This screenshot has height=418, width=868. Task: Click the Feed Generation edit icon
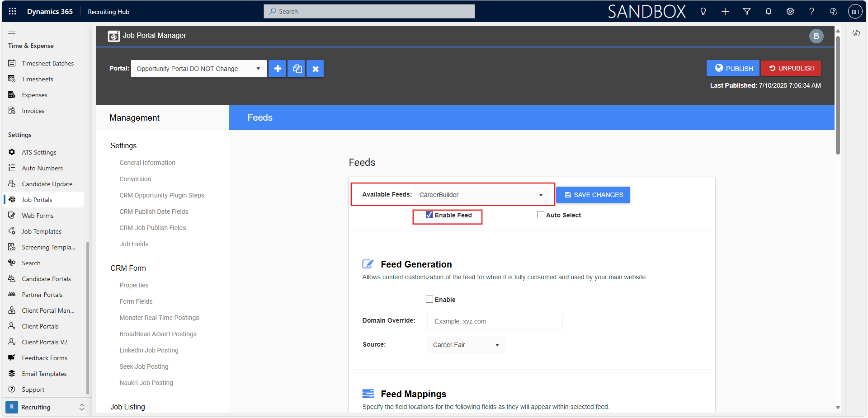pyautogui.click(x=368, y=264)
